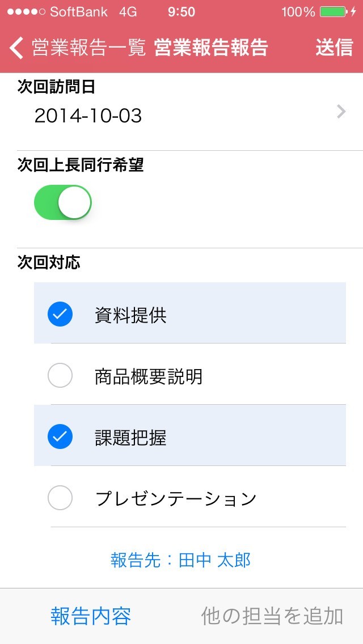The width and height of the screenshot is (363, 644).
Task: Open date picker for 2014-10-03
Action: pos(88,116)
